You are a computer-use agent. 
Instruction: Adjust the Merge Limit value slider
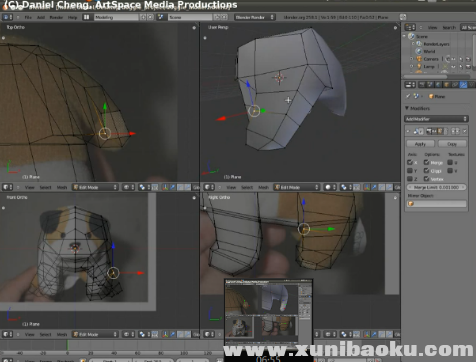click(436, 187)
